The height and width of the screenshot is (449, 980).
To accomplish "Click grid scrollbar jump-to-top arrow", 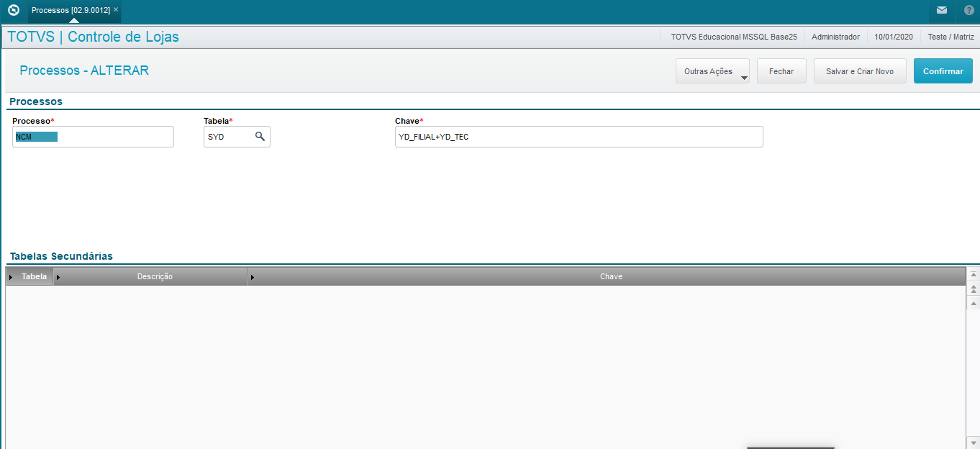I will 973,275.
